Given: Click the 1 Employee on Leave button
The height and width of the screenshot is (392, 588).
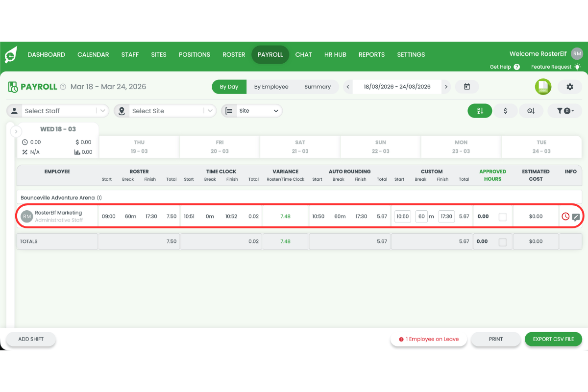Looking at the screenshot, I should coord(429,339).
